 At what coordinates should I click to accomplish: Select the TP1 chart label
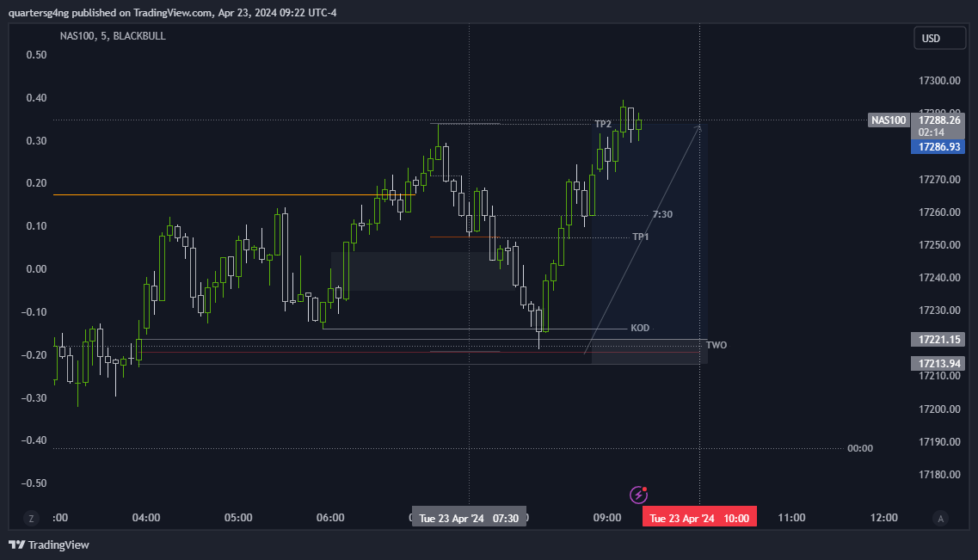641,237
